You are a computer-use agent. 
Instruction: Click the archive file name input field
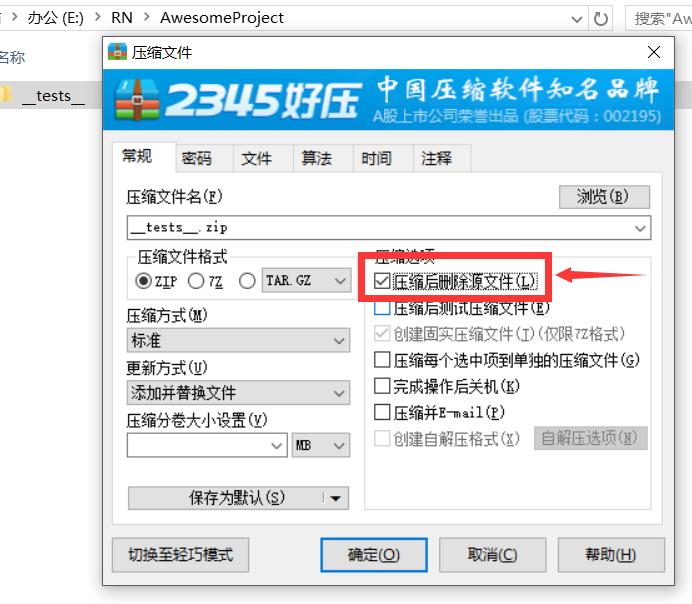(x=389, y=228)
